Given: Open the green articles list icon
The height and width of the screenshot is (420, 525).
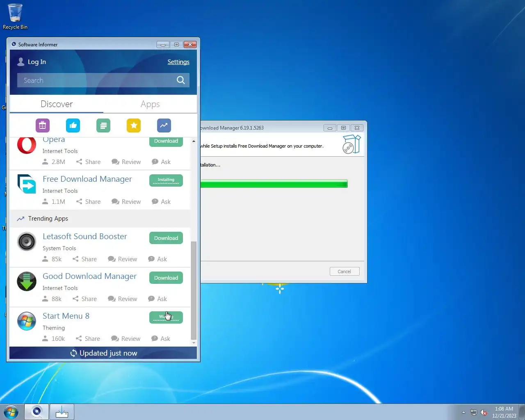Looking at the screenshot, I should 103,126.
